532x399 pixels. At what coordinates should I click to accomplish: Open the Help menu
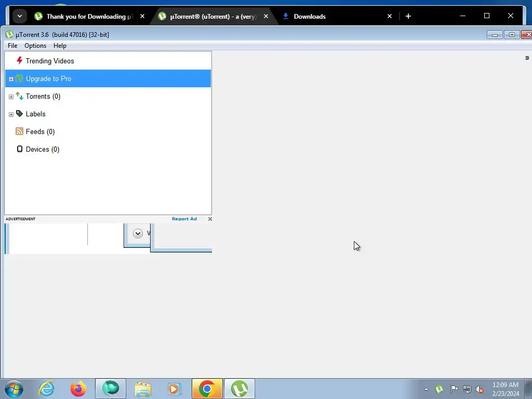60,46
